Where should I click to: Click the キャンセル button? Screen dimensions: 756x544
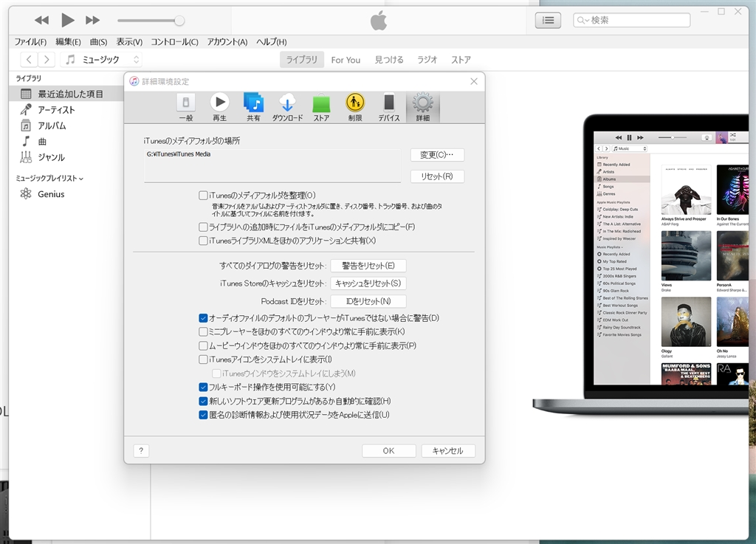coord(448,450)
